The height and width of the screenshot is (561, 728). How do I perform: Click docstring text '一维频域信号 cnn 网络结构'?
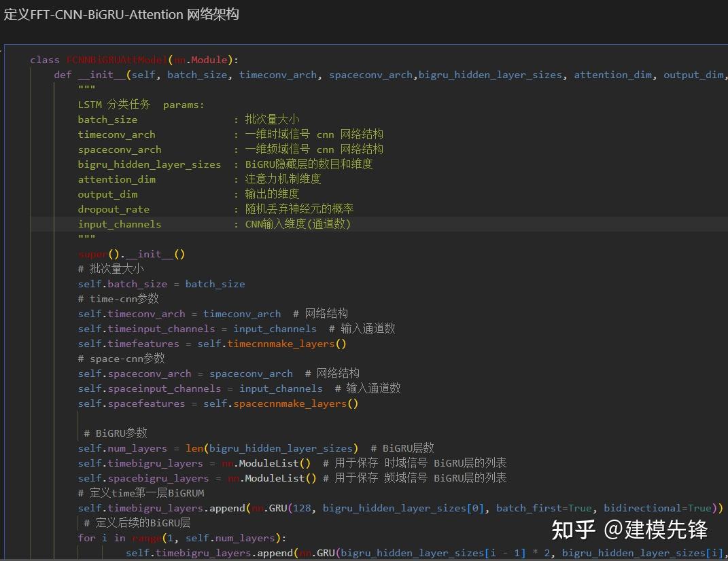(314, 149)
